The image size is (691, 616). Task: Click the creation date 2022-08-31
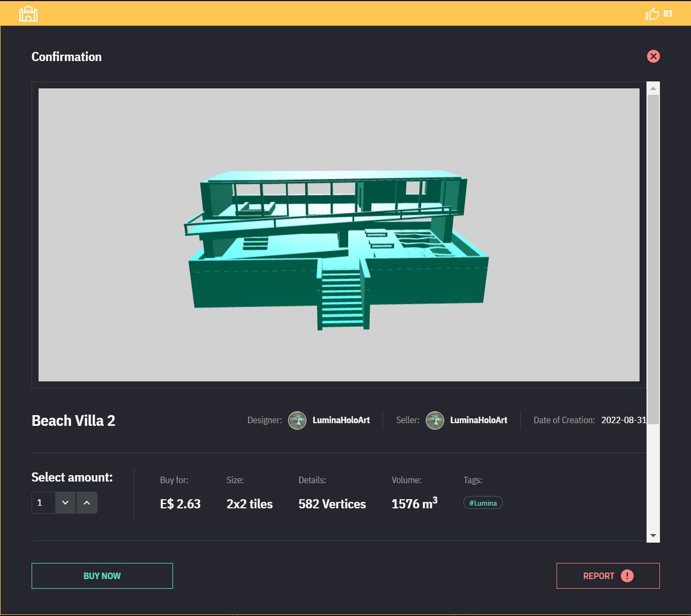click(624, 420)
